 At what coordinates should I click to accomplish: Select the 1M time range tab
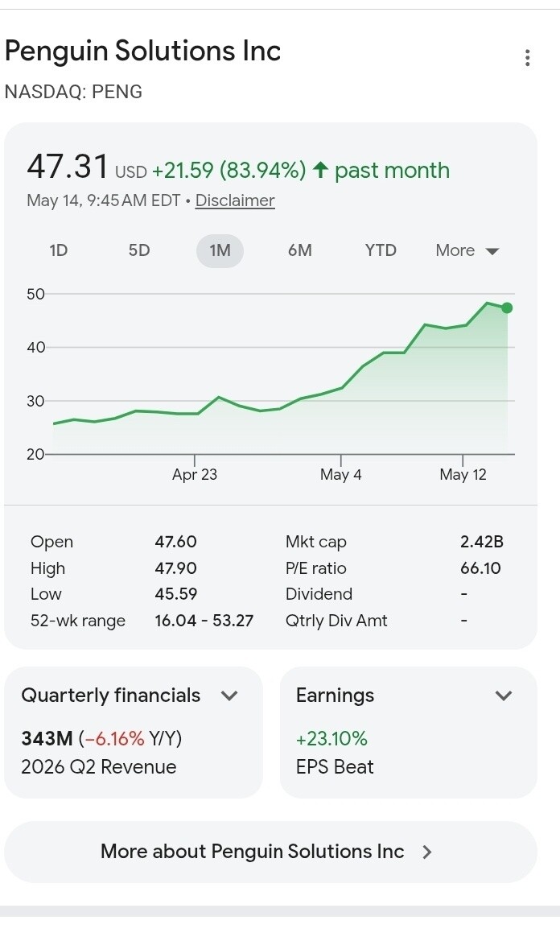(220, 250)
